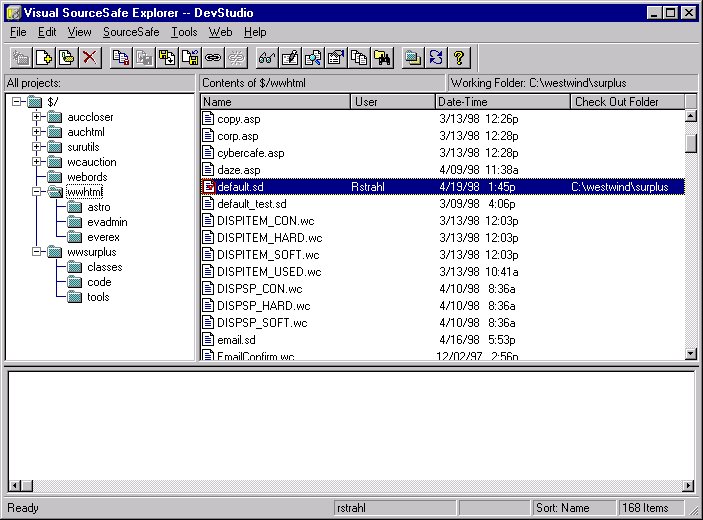This screenshot has width=703, height=520.
Task: Click the red X Delete toolbar icon
Action: click(90, 57)
